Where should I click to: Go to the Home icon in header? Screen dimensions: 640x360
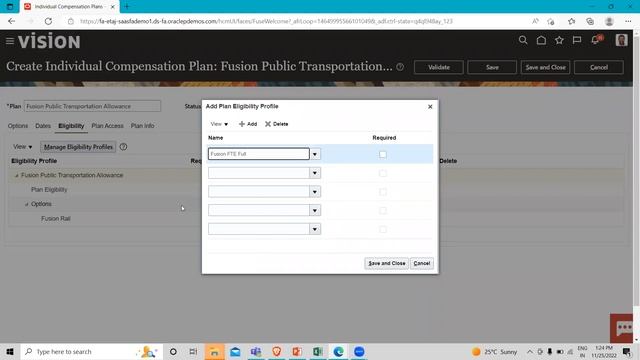click(541, 40)
